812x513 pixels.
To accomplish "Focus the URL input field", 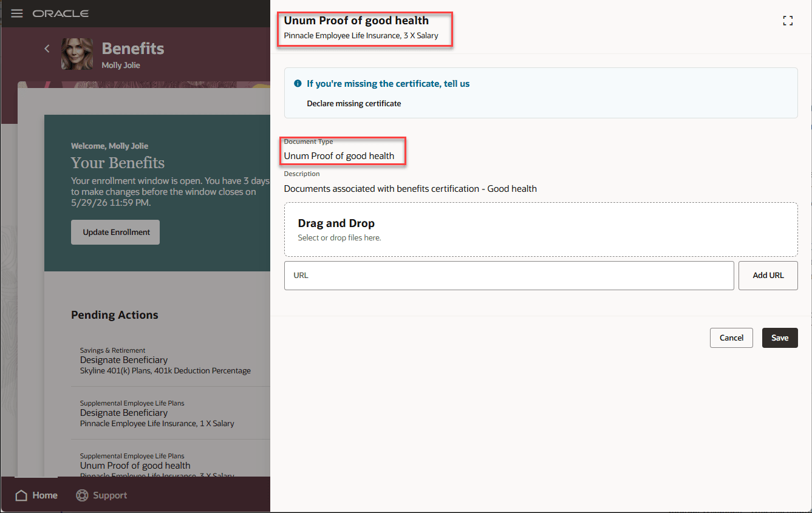I will click(x=509, y=276).
